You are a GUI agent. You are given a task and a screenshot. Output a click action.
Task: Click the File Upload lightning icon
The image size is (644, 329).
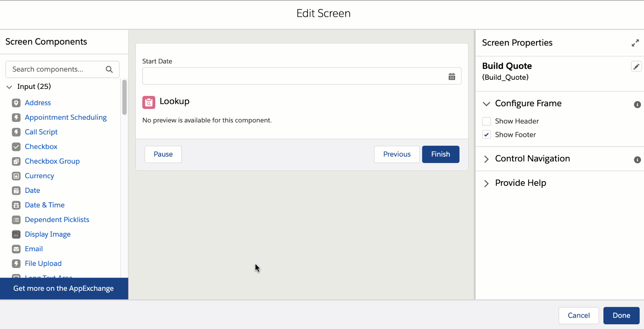point(16,264)
